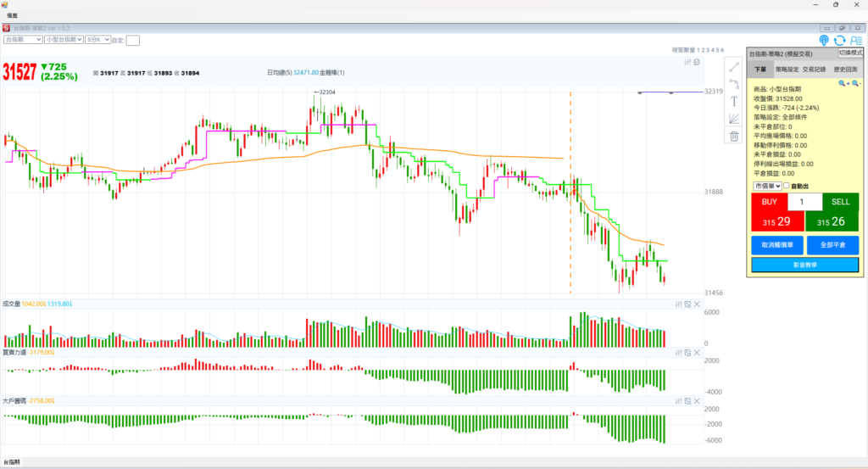Switch to the 歷史回測 tab
Image resolution: width=868 pixels, height=469 pixels.
tap(844, 70)
